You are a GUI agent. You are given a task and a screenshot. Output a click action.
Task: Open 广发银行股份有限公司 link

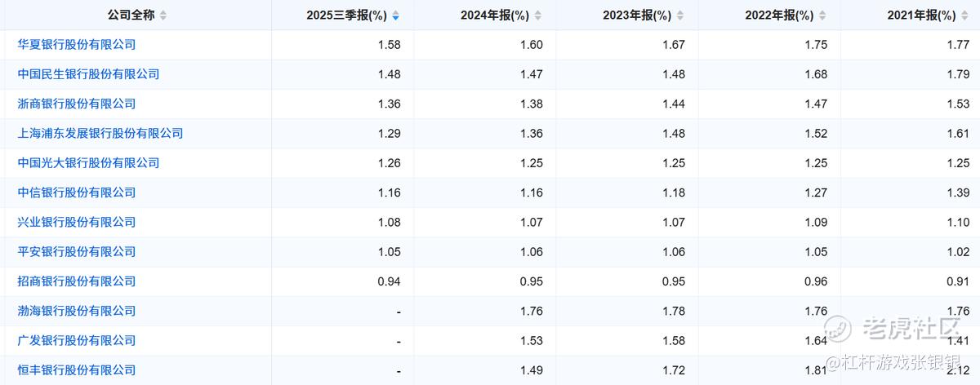77,340
